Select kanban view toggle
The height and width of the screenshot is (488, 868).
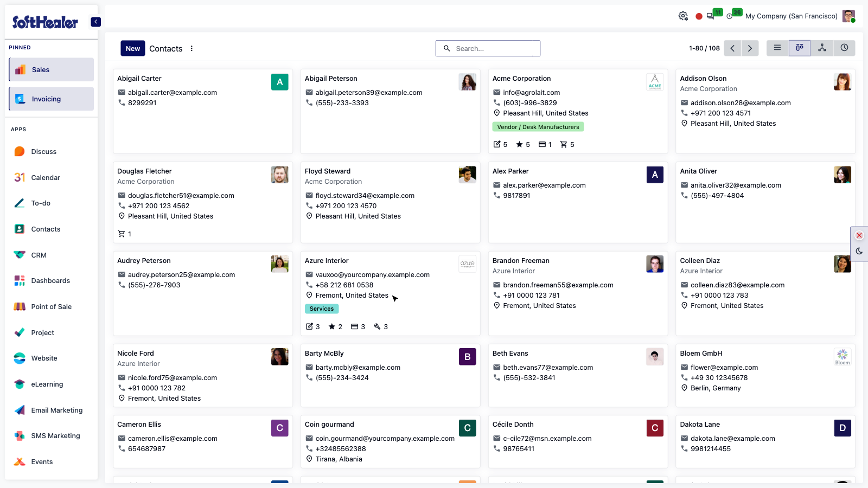(x=800, y=48)
